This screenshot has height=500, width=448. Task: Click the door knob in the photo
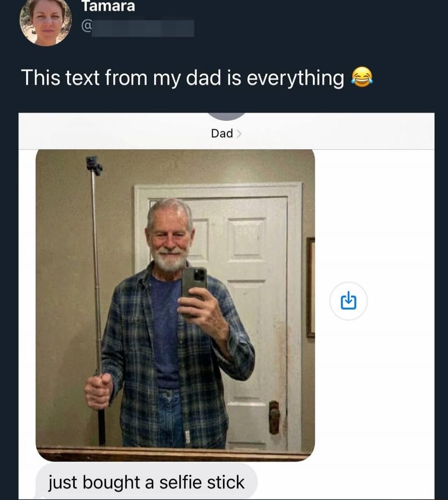(x=274, y=416)
